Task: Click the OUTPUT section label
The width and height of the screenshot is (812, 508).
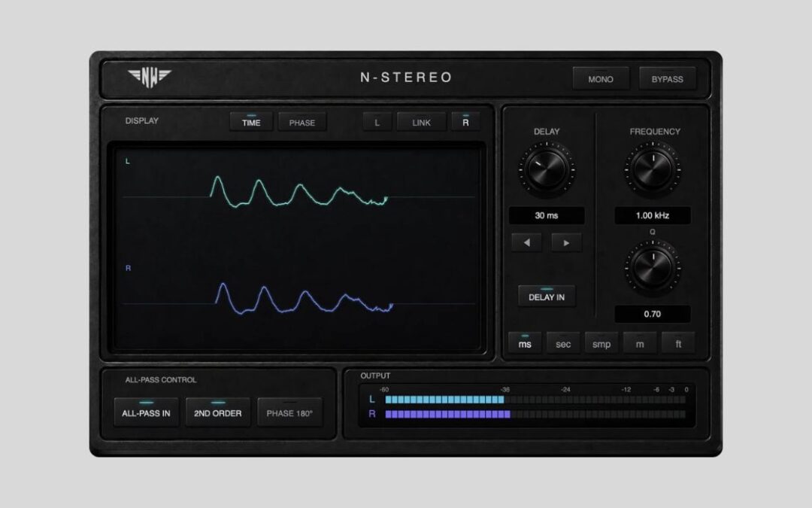Action: click(x=375, y=376)
